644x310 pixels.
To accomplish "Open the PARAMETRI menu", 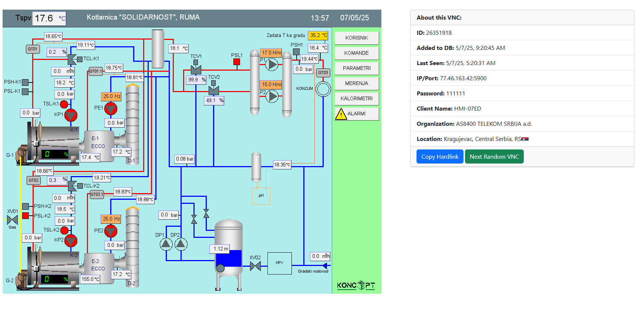I will click(x=357, y=68).
